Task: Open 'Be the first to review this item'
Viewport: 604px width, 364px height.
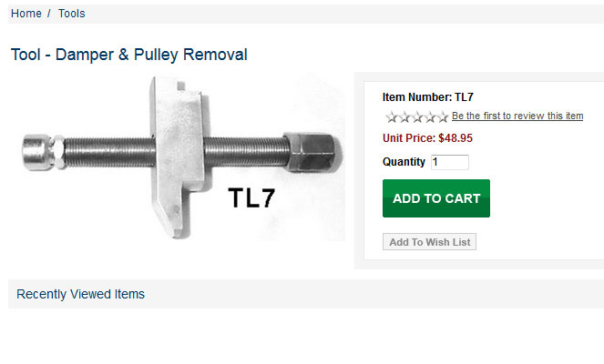Action: coord(517,116)
